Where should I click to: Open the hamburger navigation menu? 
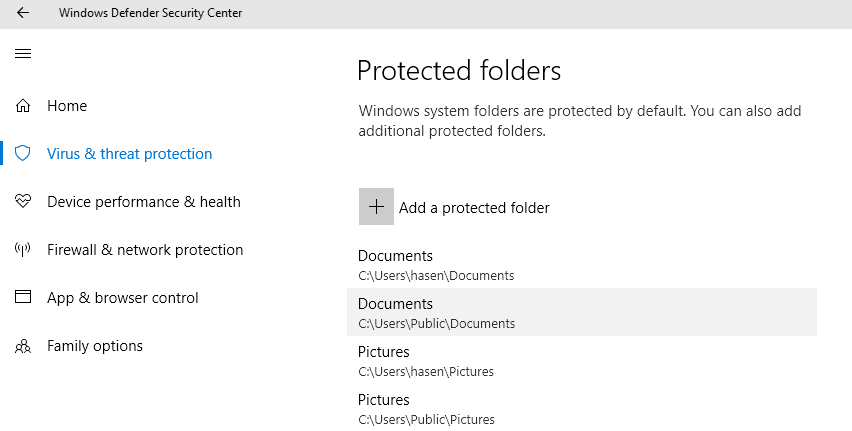click(23, 54)
